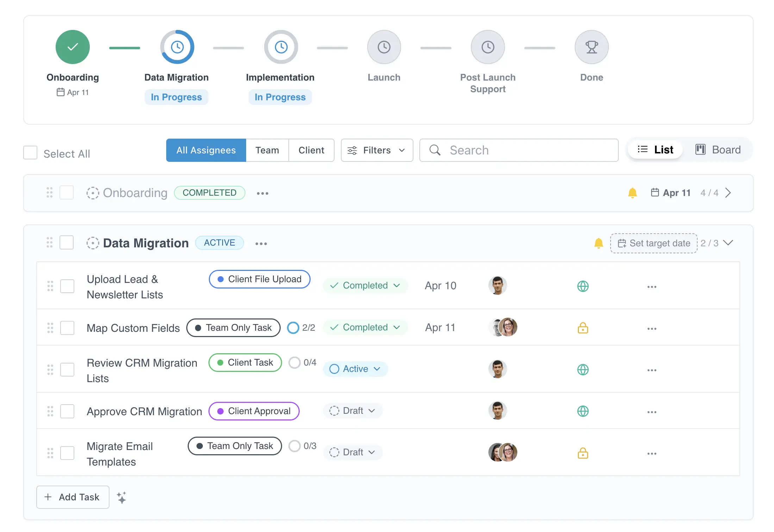Image resolution: width=774 pixels, height=532 pixels.
Task: Expand the Onboarding phase chevron
Action: [728, 193]
